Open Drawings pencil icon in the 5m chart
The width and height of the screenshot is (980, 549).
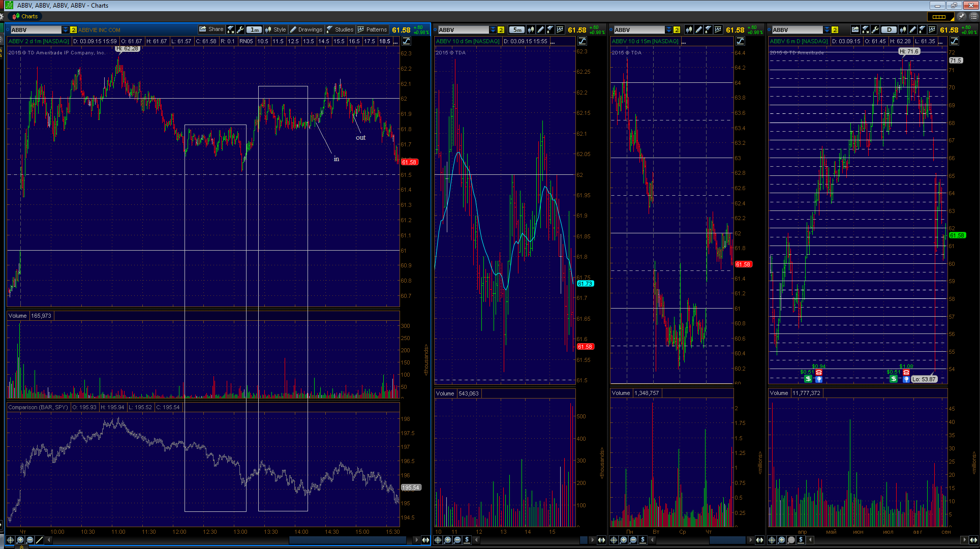point(540,30)
